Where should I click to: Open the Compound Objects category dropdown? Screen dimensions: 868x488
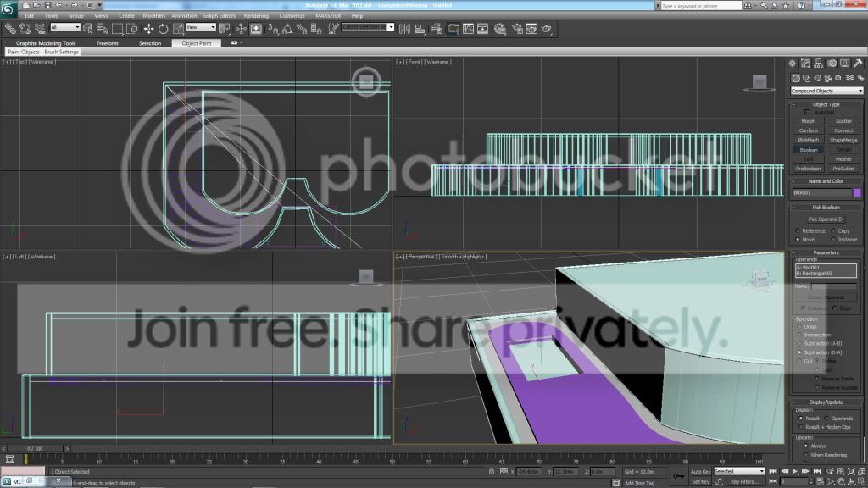(826, 91)
